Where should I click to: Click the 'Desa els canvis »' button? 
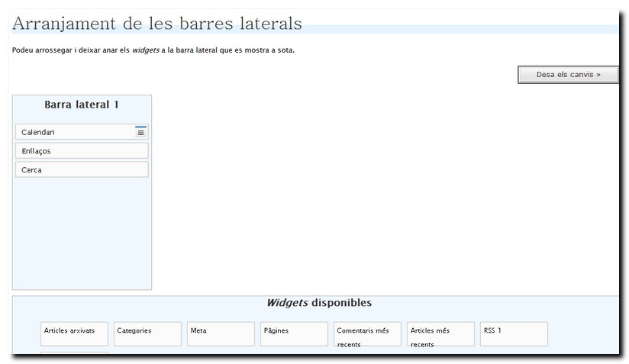click(568, 75)
